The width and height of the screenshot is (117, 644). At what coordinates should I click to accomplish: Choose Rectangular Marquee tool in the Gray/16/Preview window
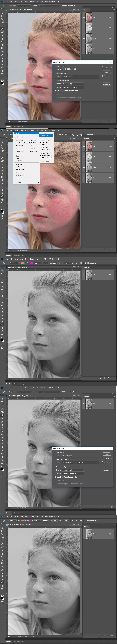(x=2, y=402)
